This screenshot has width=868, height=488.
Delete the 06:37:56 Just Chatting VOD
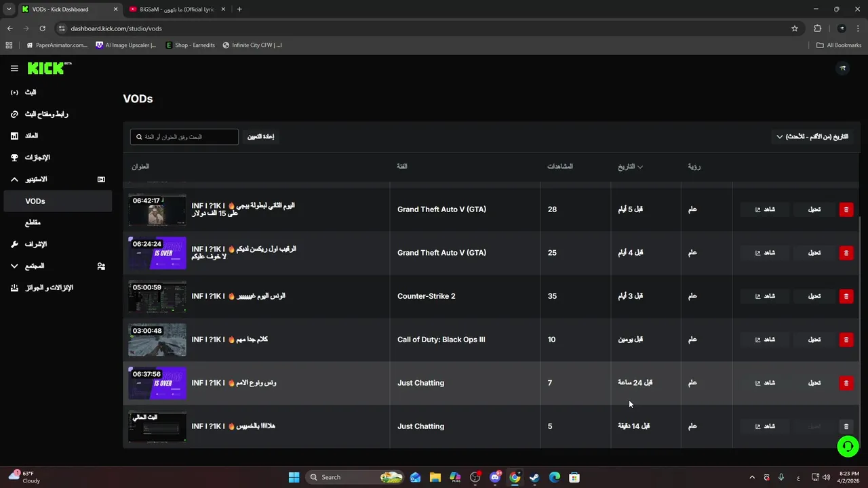[846, 383]
